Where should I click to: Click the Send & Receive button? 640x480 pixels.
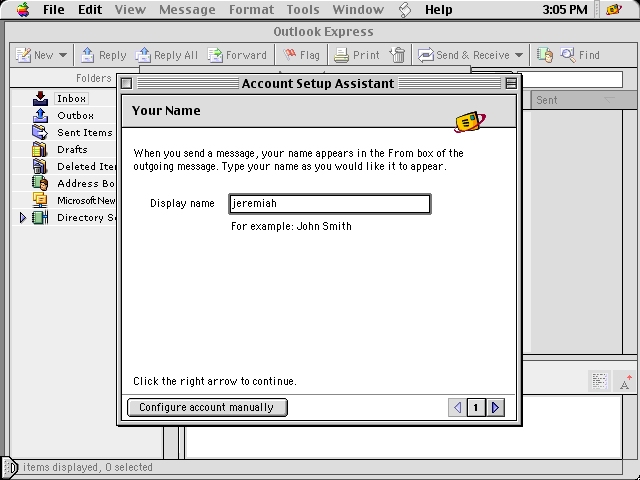(x=464, y=55)
